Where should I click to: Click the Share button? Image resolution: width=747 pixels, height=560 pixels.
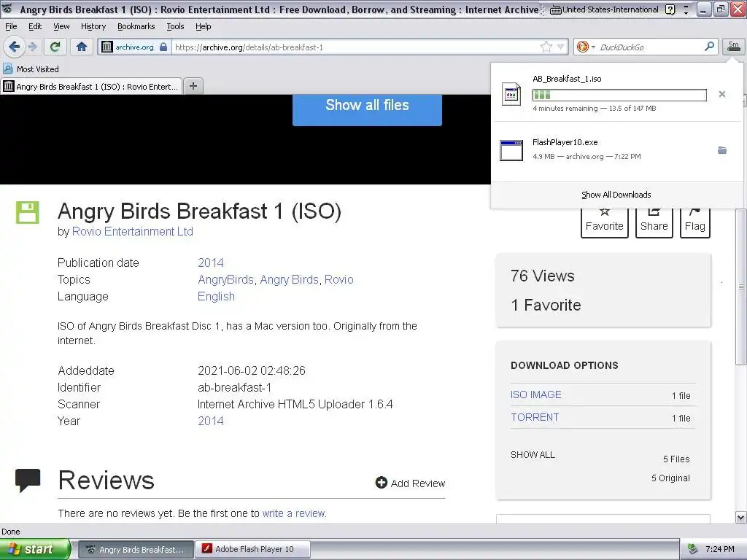(654, 223)
